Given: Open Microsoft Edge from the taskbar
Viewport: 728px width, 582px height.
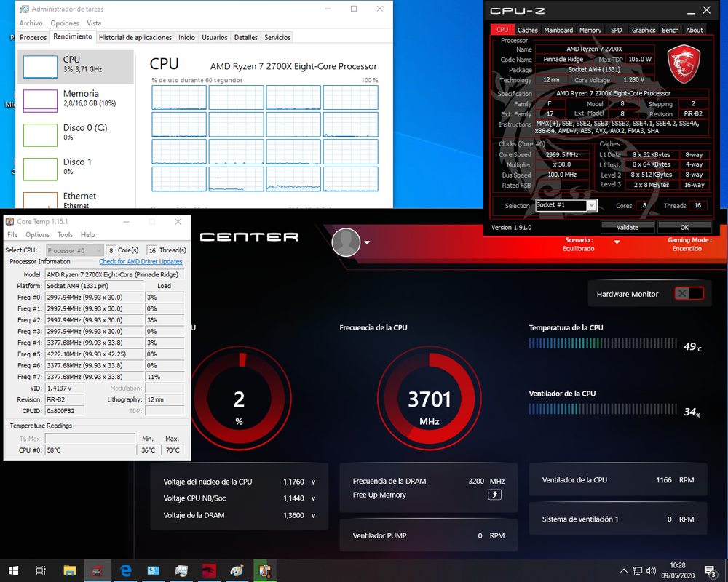Looking at the screenshot, I should pyautogui.click(x=126, y=570).
